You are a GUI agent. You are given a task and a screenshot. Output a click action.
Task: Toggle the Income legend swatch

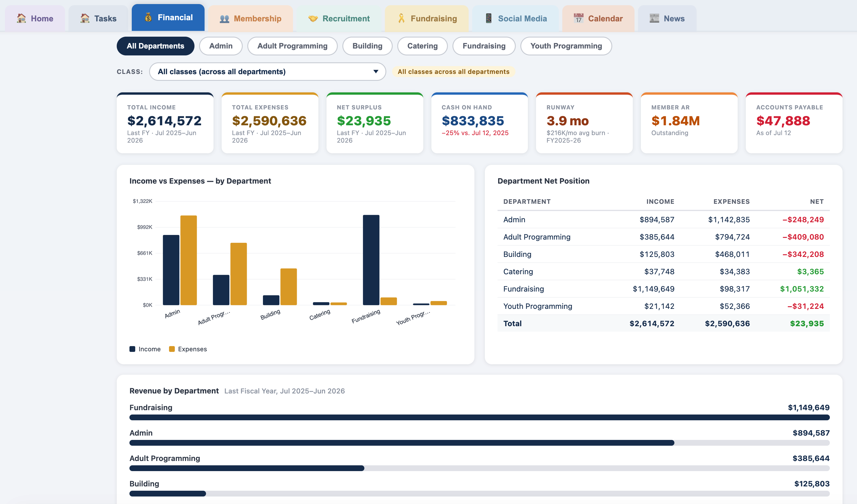click(132, 349)
